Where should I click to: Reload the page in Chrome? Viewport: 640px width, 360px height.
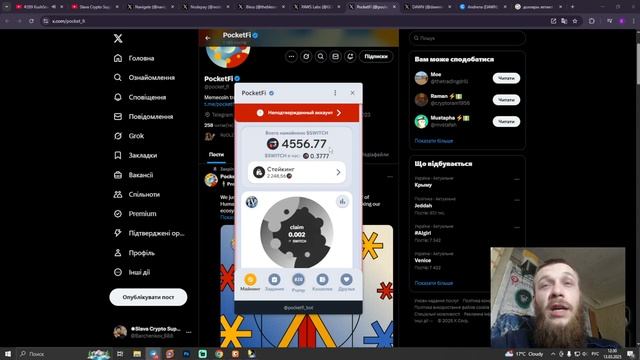pos(31,21)
